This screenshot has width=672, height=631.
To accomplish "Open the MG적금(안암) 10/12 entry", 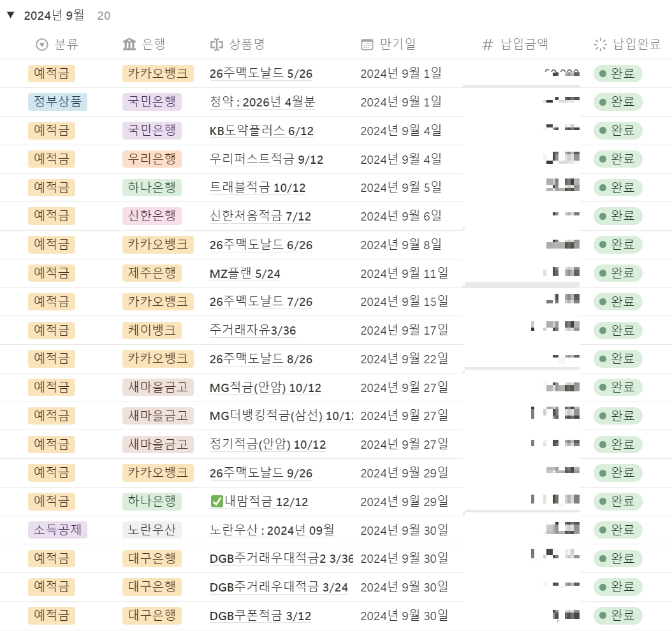I will coord(265,388).
